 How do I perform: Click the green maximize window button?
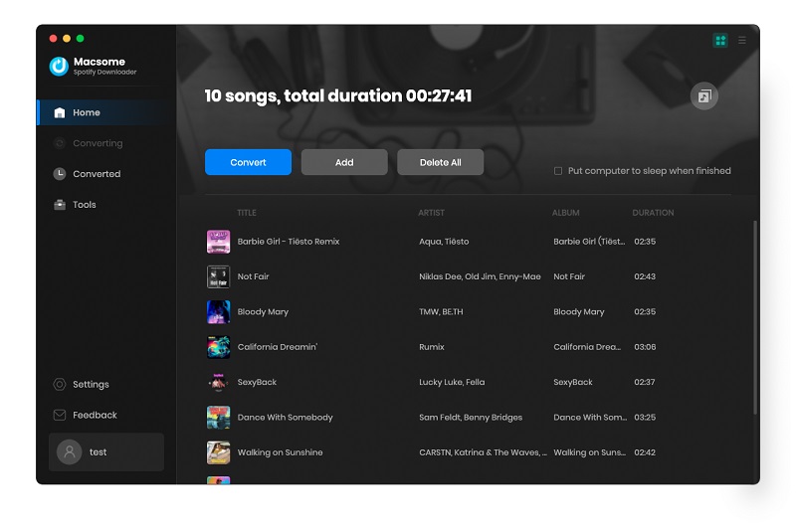pyautogui.click(x=81, y=39)
